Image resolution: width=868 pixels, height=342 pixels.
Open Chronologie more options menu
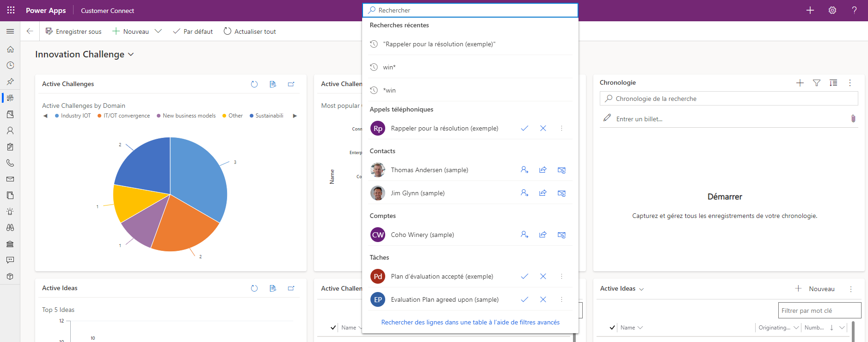850,83
